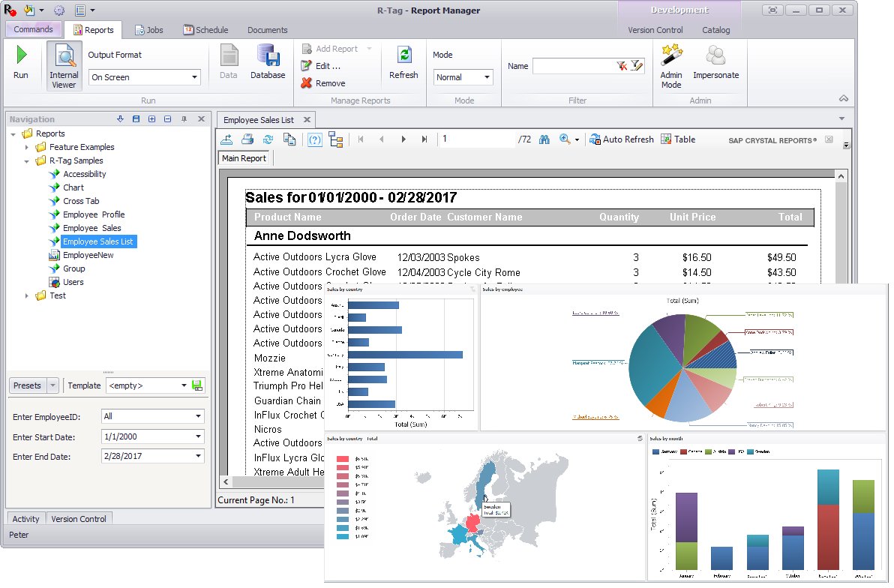The width and height of the screenshot is (894, 588).
Task: Open the Mode dropdown set to Normal
Action: click(463, 77)
